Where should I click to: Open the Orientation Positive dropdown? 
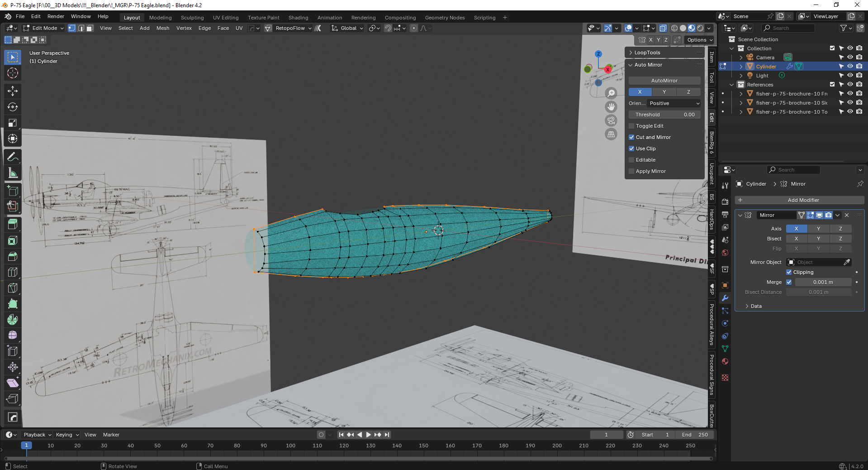tap(674, 103)
